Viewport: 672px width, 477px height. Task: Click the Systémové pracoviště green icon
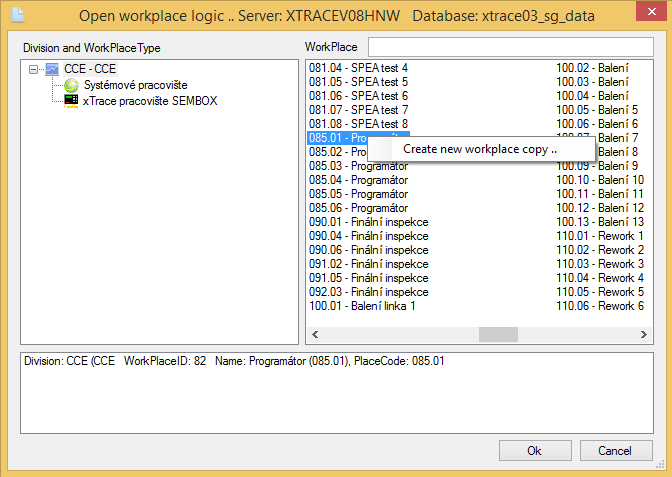[x=71, y=86]
